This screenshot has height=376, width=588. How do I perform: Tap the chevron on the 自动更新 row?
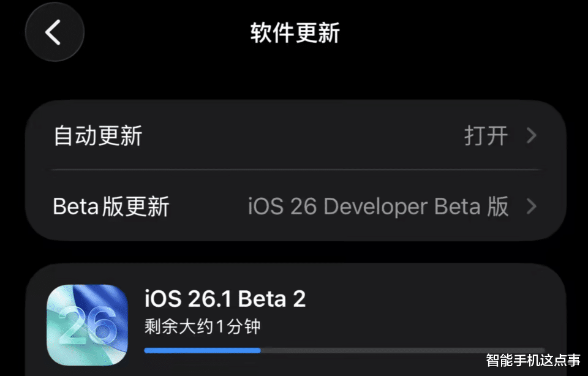(x=532, y=136)
